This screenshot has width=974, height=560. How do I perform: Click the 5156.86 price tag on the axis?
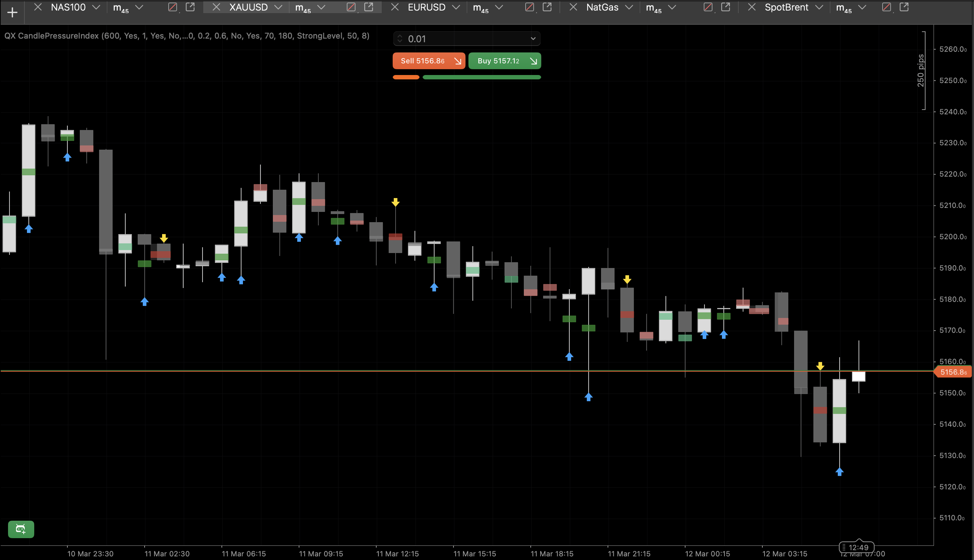pos(952,371)
